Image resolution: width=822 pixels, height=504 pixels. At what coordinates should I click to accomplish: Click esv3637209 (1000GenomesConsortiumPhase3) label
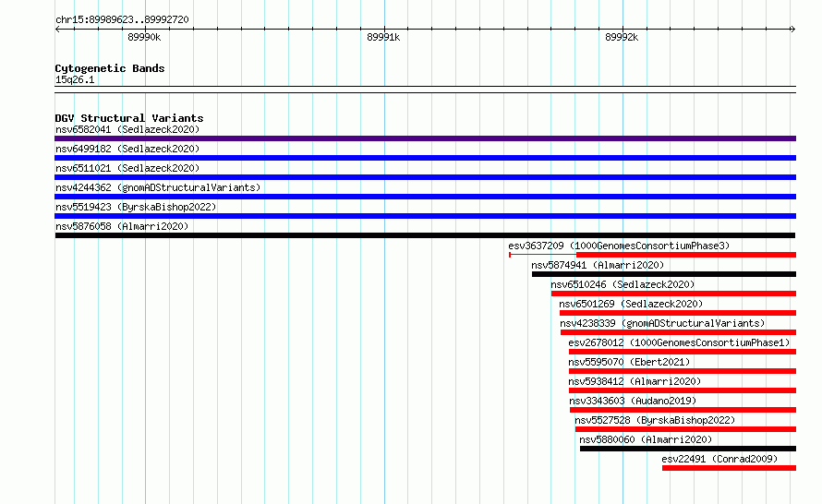[x=619, y=246]
